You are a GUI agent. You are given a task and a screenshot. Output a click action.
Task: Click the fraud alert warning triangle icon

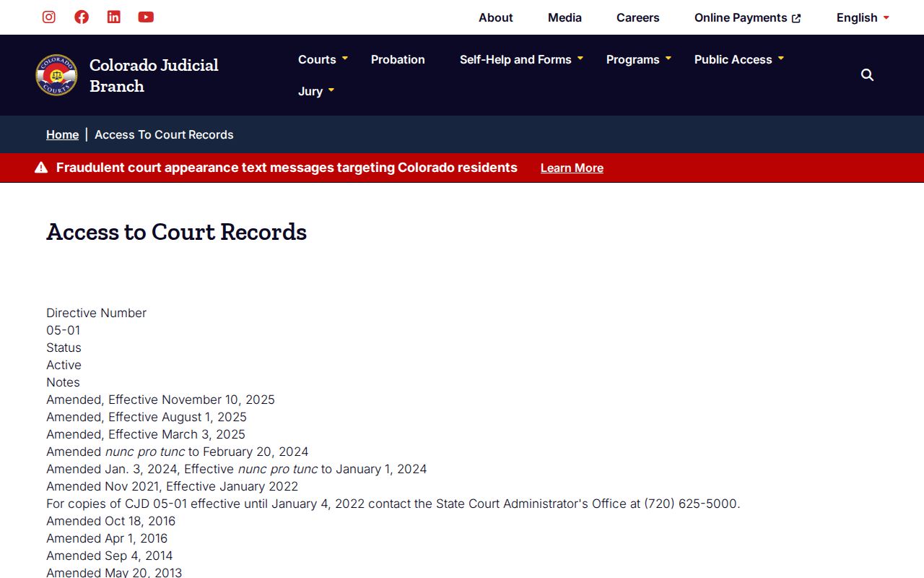pyautogui.click(x=41, y=168)
